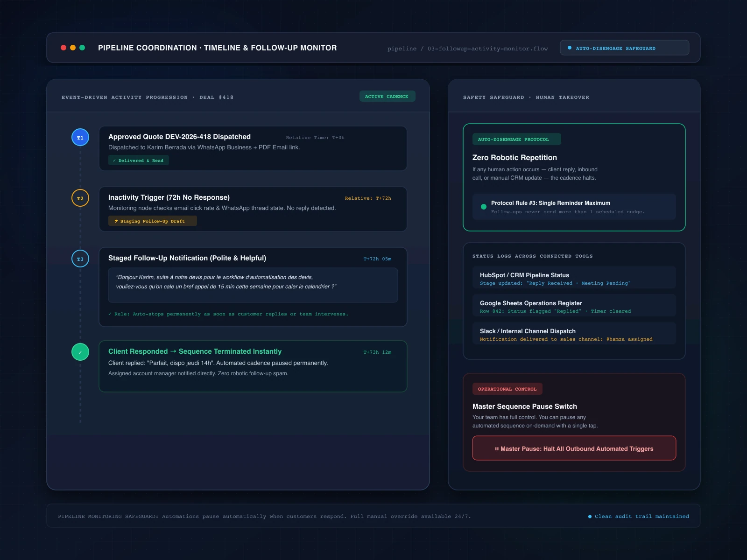Click the red window dot in title bar
The width and height of the screenshot is (747, 560).
click(63, 48)
